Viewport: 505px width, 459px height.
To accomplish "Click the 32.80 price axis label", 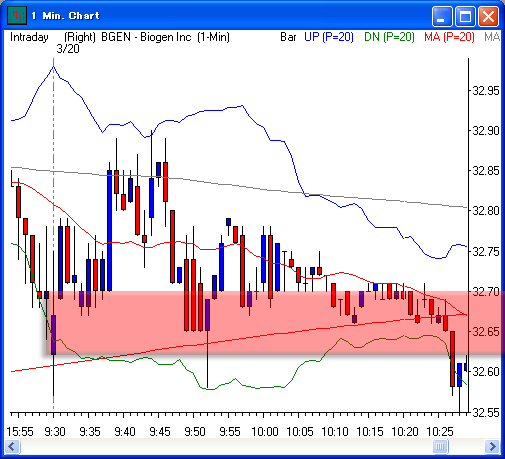I will point(486,211).
